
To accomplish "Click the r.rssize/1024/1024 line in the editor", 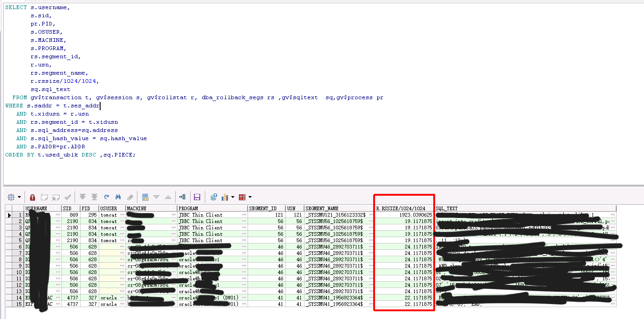I will click(65, 81).
